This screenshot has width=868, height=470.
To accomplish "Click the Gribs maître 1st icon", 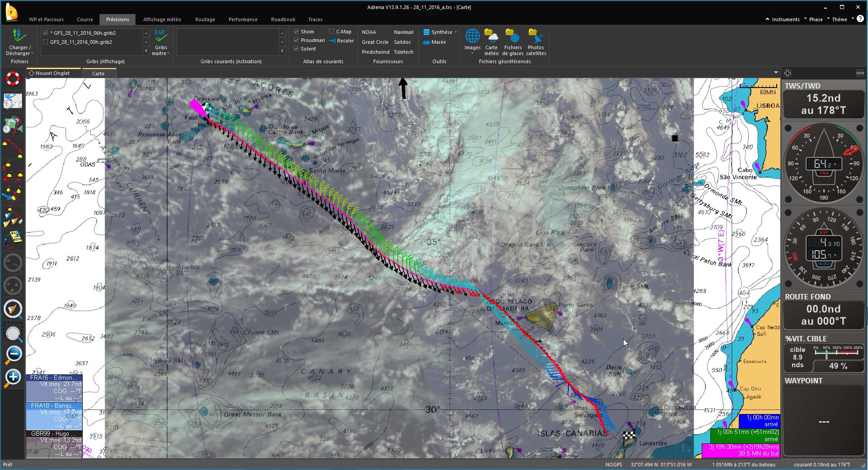I will click(160, 36).
